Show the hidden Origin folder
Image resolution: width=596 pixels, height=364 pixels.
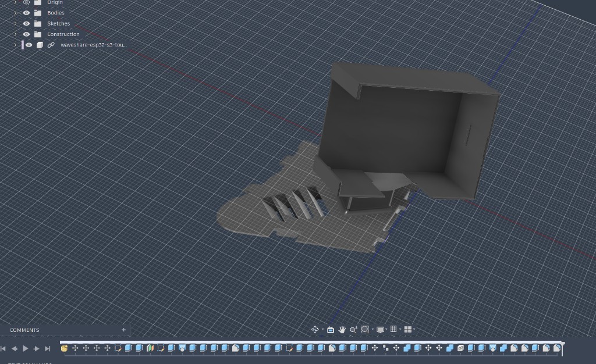coord(26,2)
